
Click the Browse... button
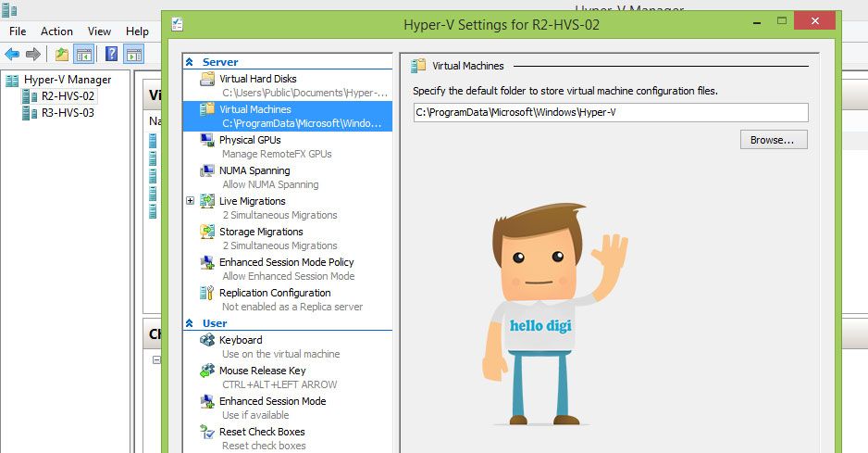click(x=774, y=140)
